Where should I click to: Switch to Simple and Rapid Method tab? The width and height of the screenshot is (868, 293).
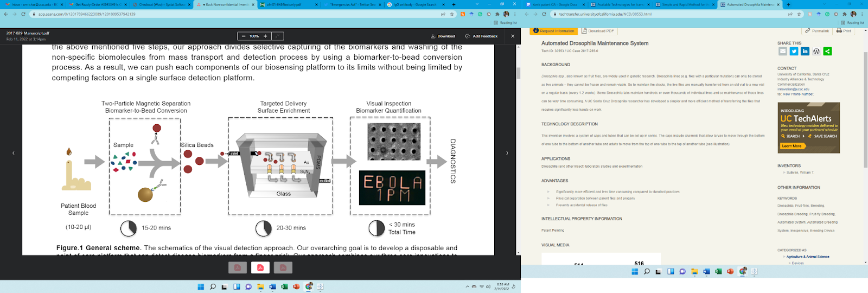[685, 4]
